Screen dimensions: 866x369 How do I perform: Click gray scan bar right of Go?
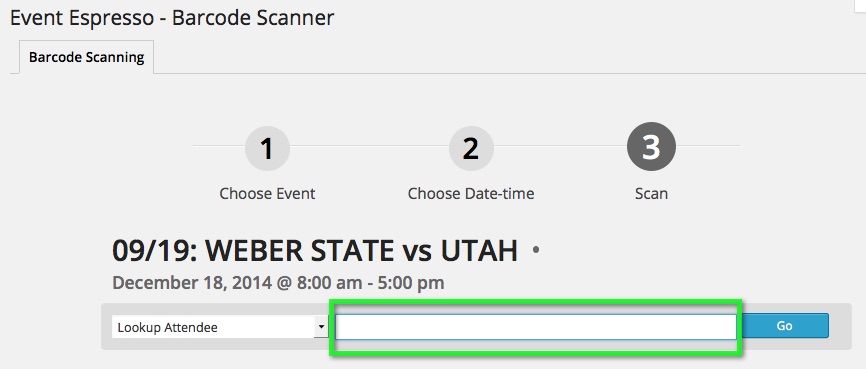point(840,326)
